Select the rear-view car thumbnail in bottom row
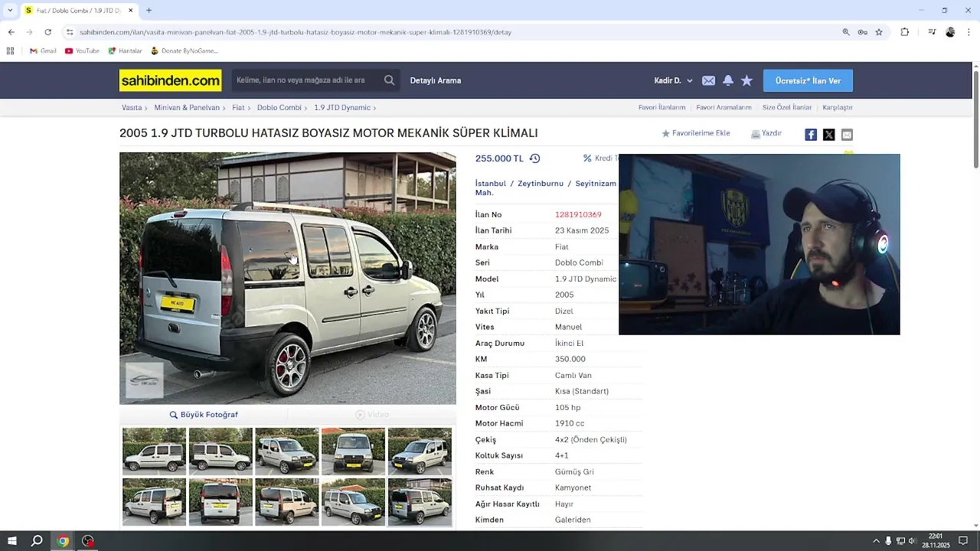Image resolution: width=980 pixels, height=551 pixels. (x=220, y=502)
